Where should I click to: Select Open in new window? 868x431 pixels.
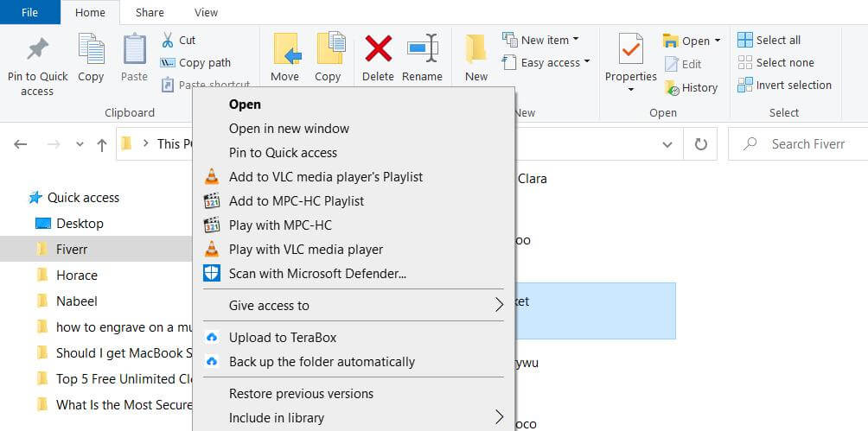tap(354, 129)
